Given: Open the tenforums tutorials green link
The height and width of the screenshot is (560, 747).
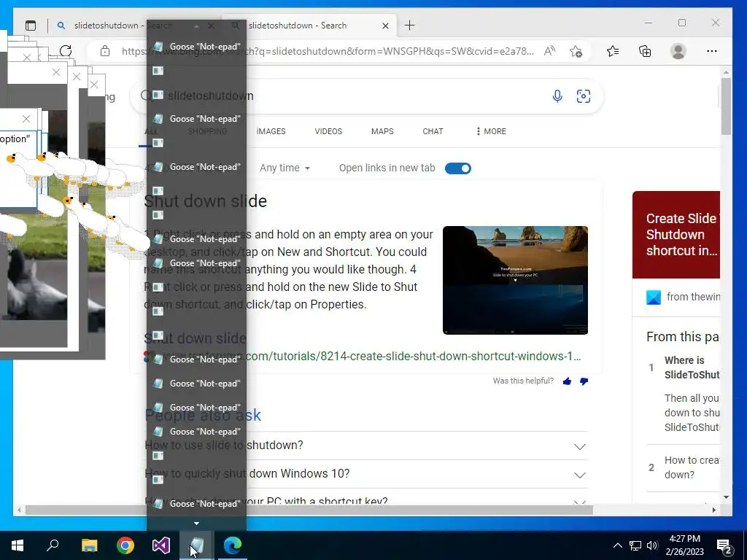Looking at the screenshot, I should pyautogui.click(x=362, y=356).
